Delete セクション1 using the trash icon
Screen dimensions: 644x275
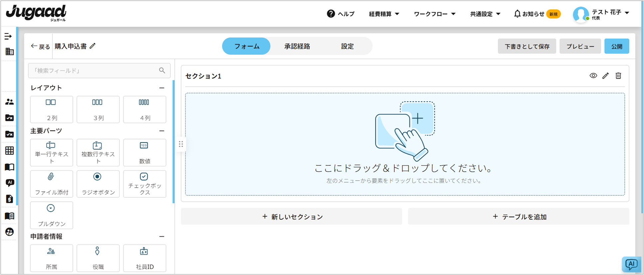coord(618,76)
